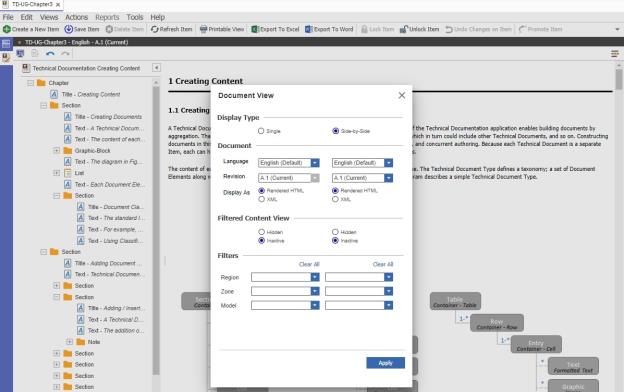Open the left Zone filter dropdown

pos(315,291)
